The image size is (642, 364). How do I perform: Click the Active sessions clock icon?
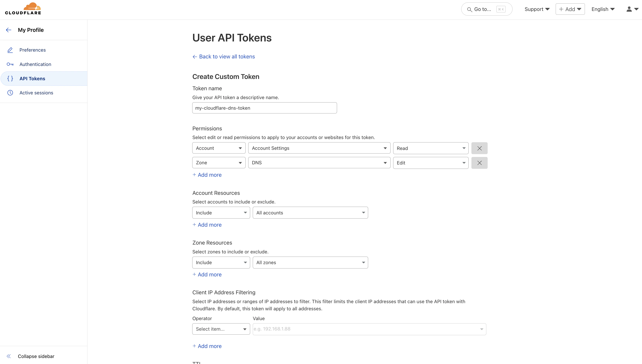(10, 93)
